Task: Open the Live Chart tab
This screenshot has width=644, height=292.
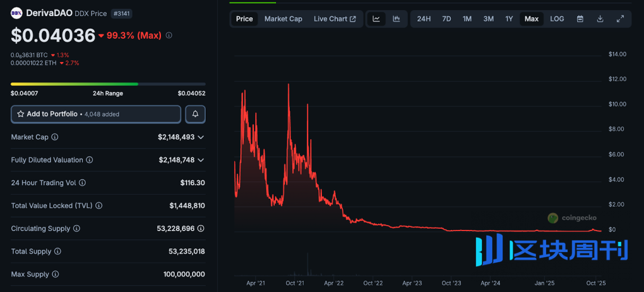Action: tap(335, 19)
